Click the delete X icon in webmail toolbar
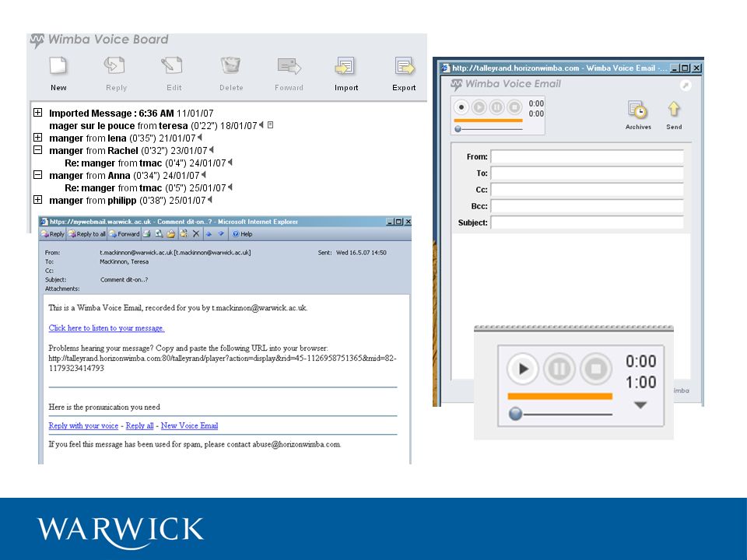 pos(196,234)
